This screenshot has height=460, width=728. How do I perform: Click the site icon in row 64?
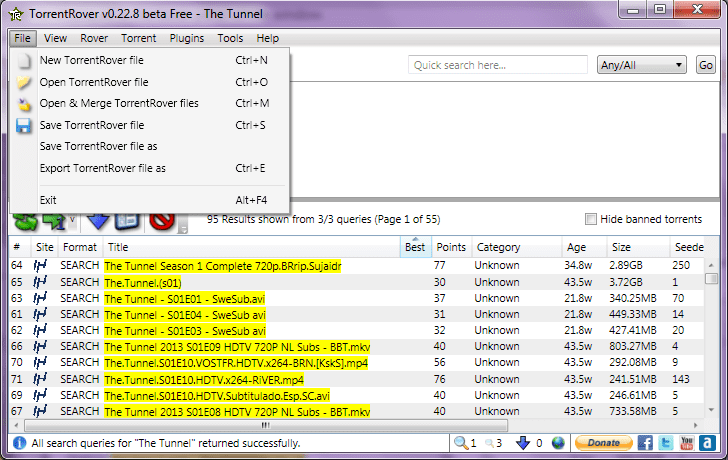(x=40, y=266)
